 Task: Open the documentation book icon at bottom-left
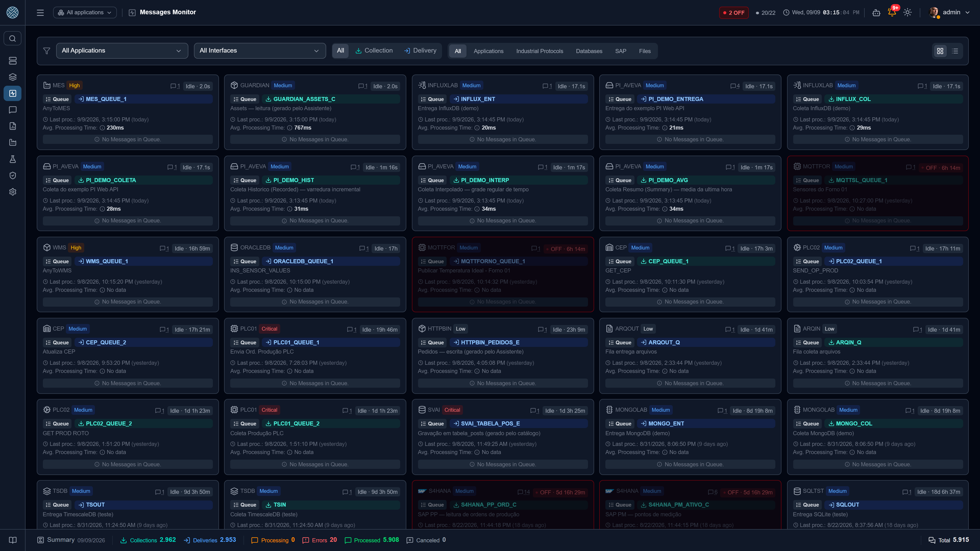tap(13, 540)
